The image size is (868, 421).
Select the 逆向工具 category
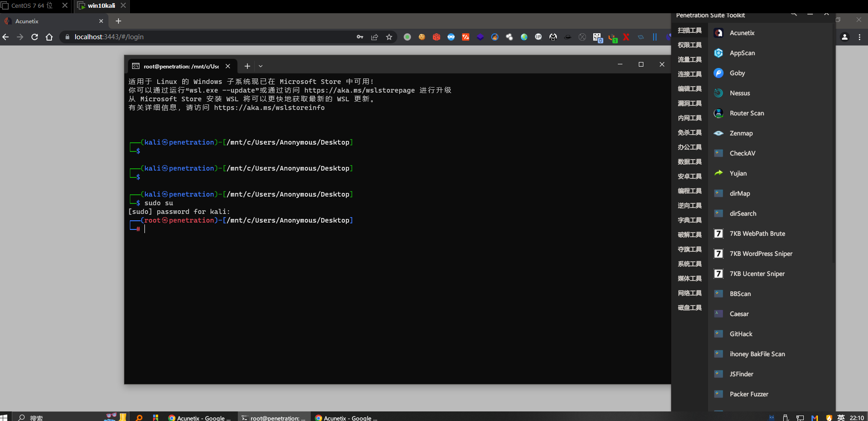pyautogui.click(x=689, y=206)
